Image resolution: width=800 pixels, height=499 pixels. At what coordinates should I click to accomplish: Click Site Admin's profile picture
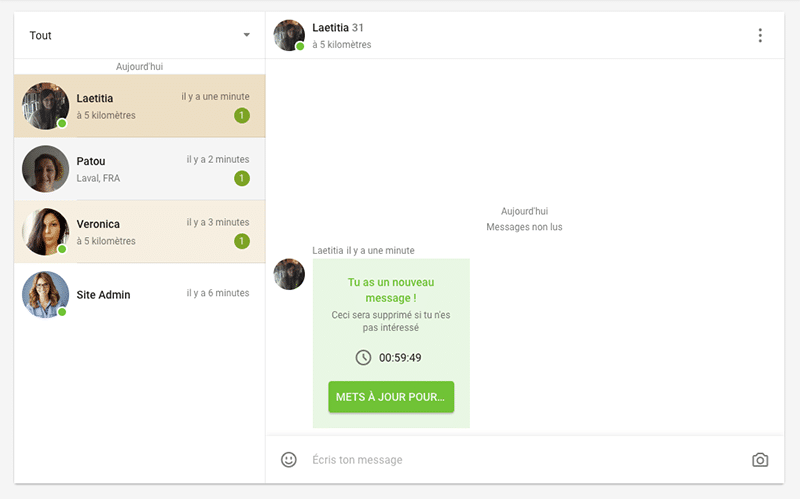click(45, 294)
